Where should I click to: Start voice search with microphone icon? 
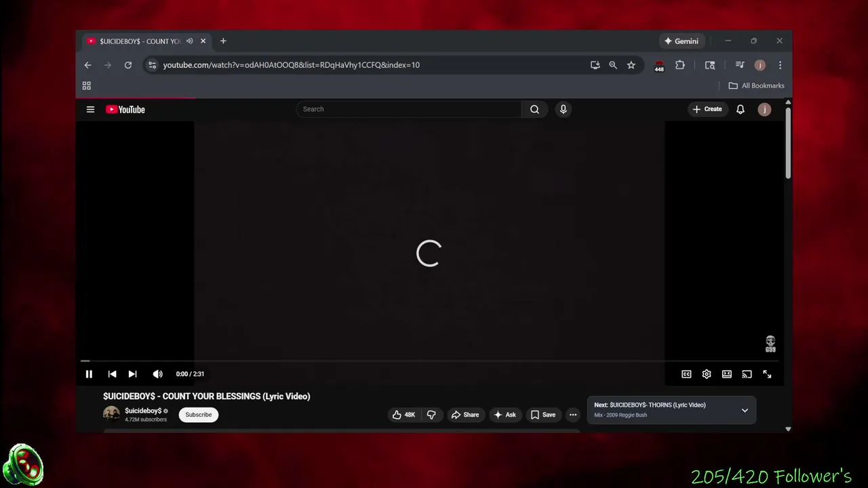563,109
